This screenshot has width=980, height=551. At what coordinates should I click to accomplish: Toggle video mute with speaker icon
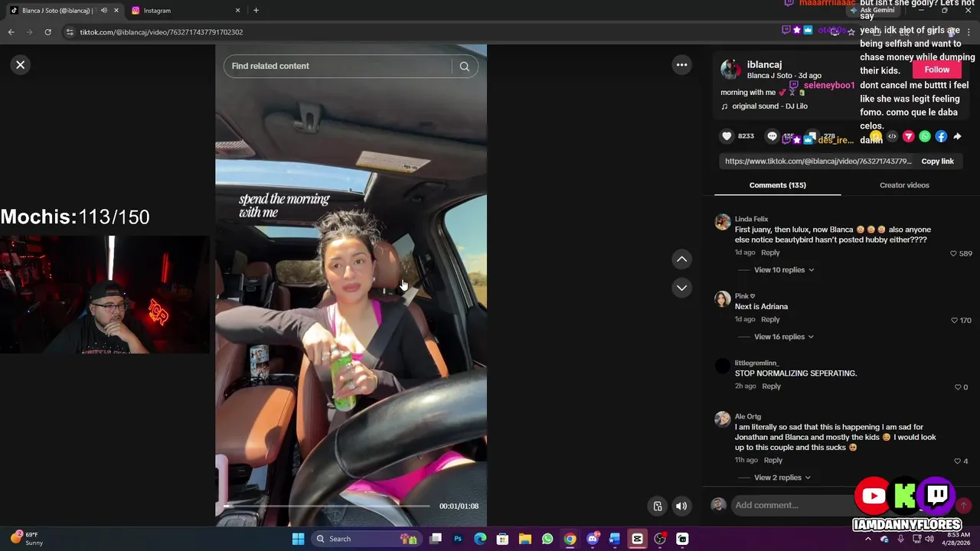coord(681,506)
